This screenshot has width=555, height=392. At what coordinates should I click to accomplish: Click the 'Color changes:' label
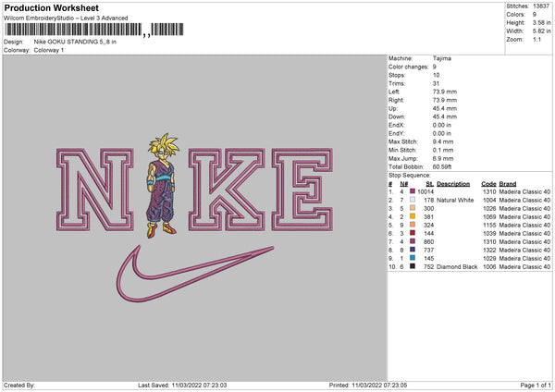[x=408, y=67]
